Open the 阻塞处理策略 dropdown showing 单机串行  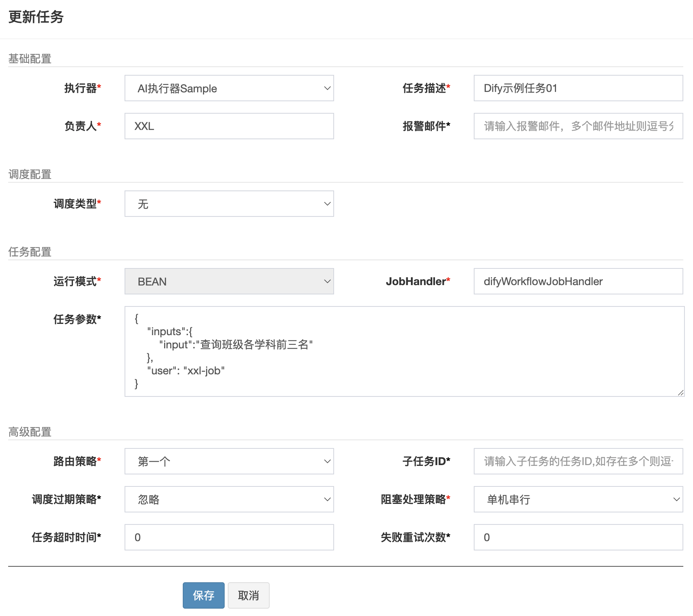click(577, 499)
